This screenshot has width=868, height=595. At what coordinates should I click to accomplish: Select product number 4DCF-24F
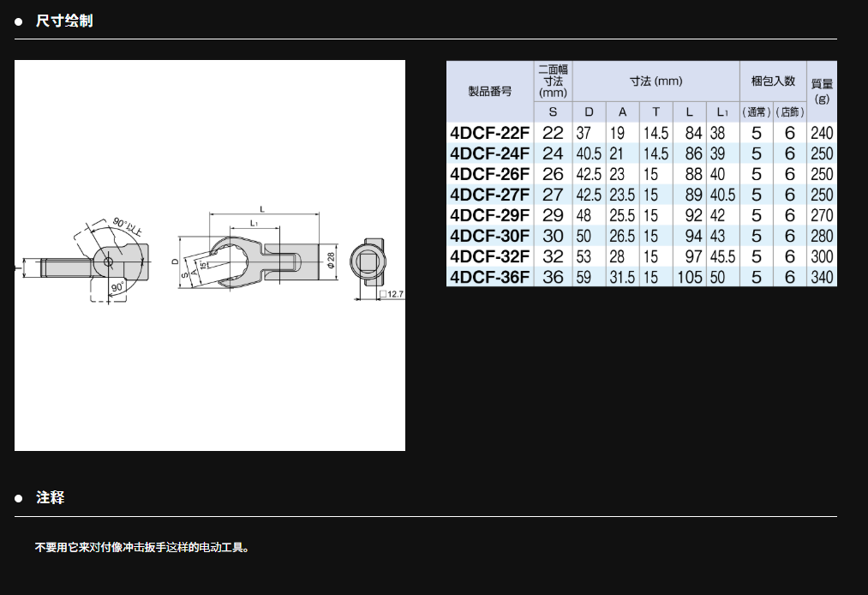click(490, 153)
